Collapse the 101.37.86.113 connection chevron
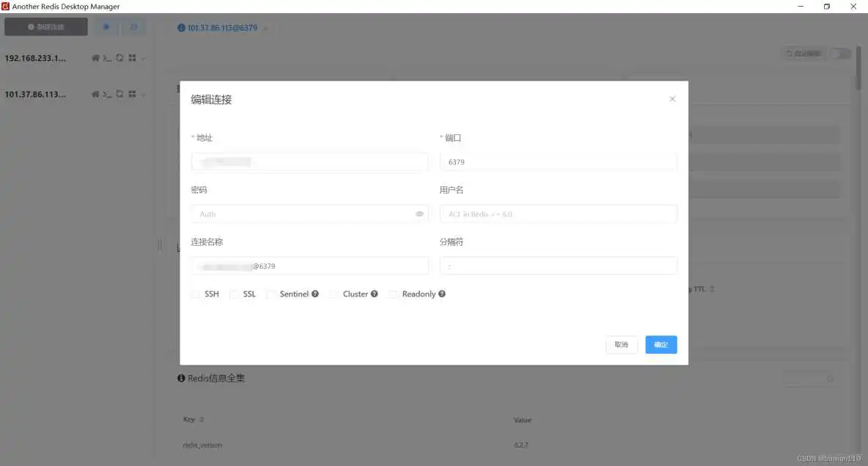This screenshot has height=466, width=868. point(144,94)
